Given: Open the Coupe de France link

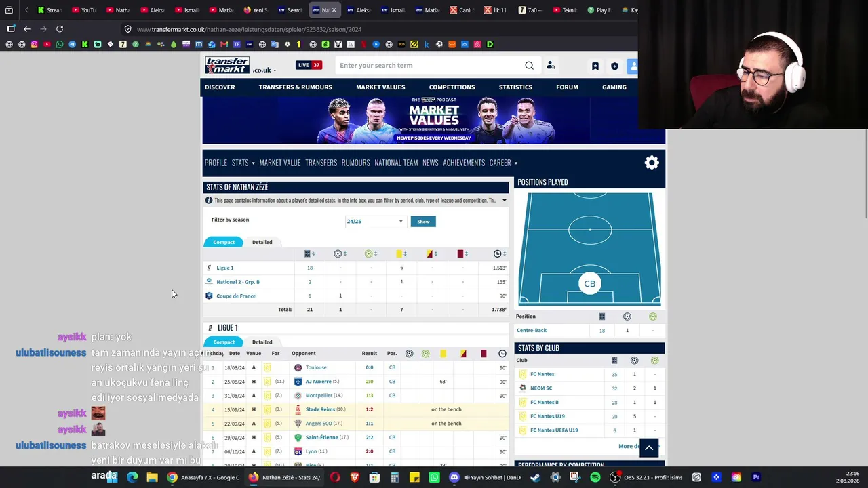Looking at the screenshot, I should pos(236,296).
